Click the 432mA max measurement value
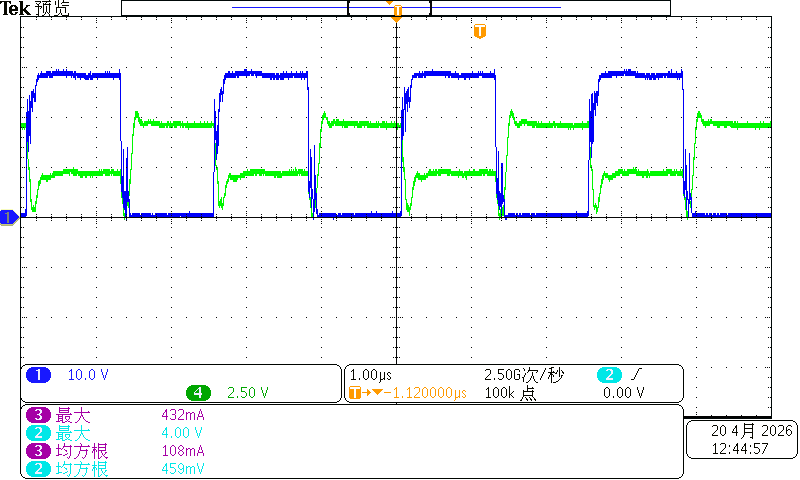This screenshot has width=800, height=480. [183, 415]
